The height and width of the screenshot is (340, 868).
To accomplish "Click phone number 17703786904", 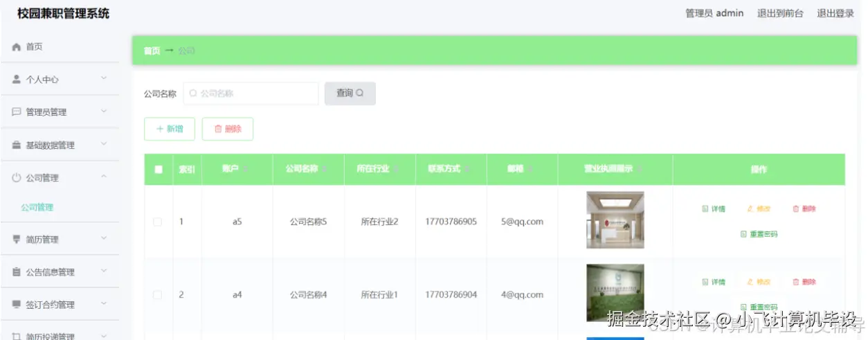I will click(451, 294).
